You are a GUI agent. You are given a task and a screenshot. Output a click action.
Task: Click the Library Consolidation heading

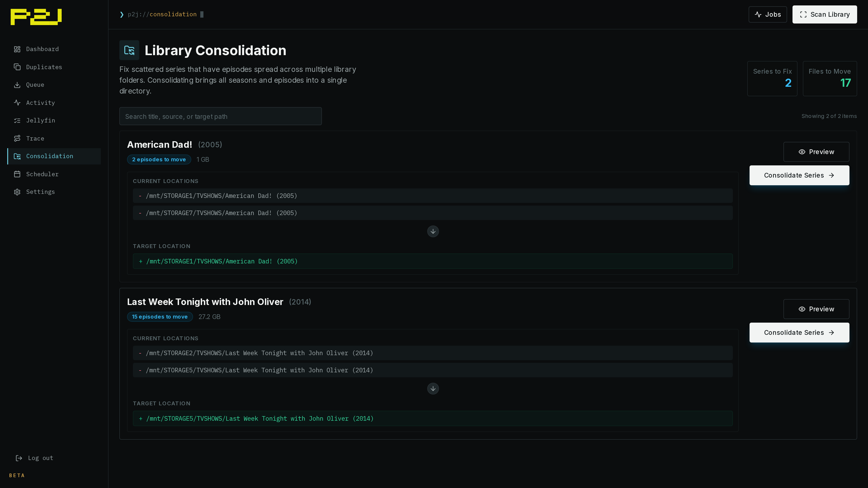[x=215, y=51]
